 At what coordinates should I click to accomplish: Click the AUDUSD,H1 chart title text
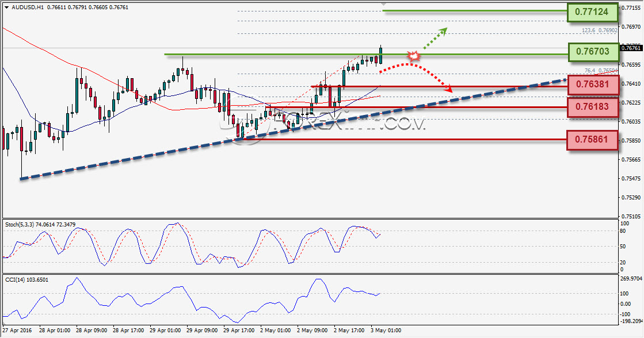click(28, 7)
